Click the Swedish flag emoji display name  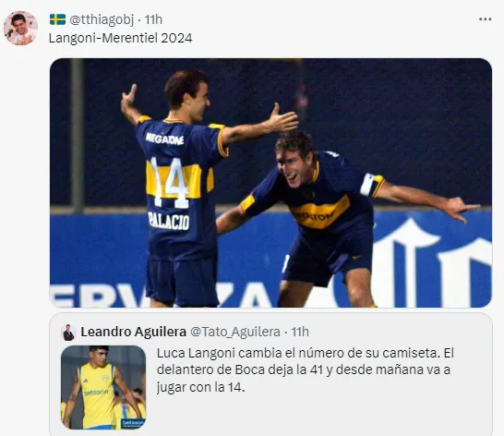(x=57, y=19)
